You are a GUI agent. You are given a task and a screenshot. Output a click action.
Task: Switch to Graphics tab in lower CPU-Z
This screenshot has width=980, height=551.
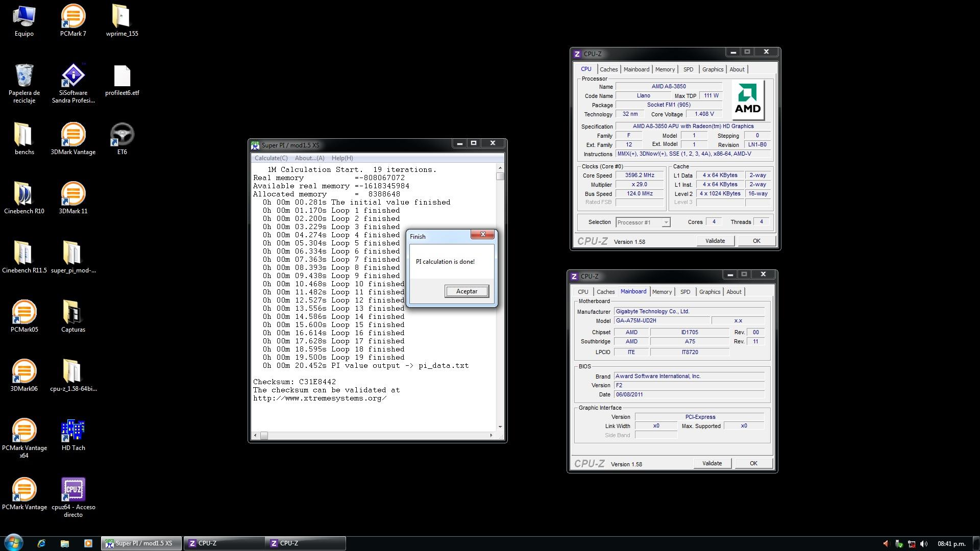[709, 292]
